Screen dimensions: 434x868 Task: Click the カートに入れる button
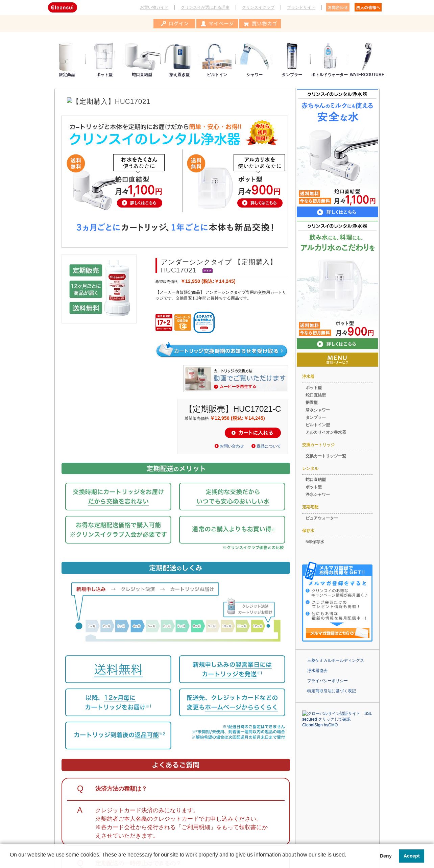tap(253, 433)
